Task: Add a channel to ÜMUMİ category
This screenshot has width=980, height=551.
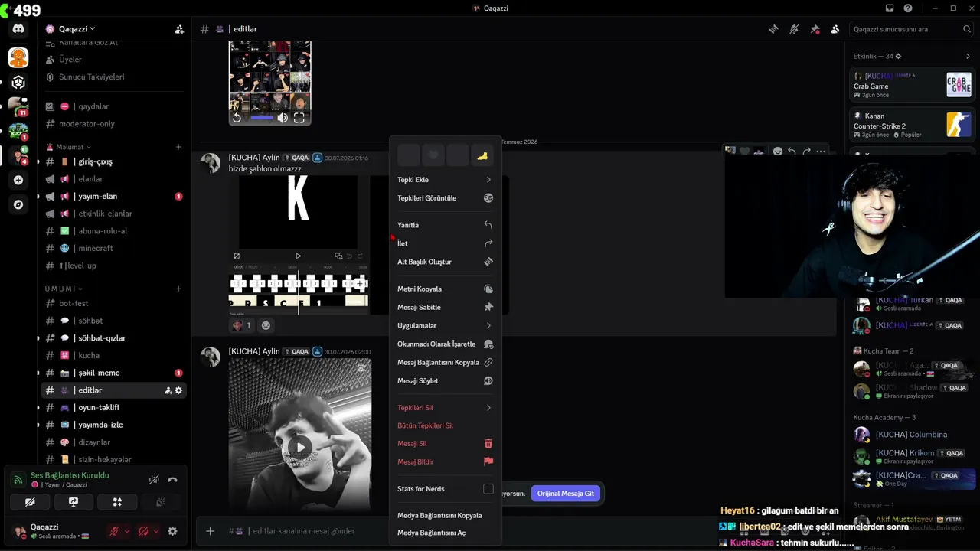Action: click(178, 289)
